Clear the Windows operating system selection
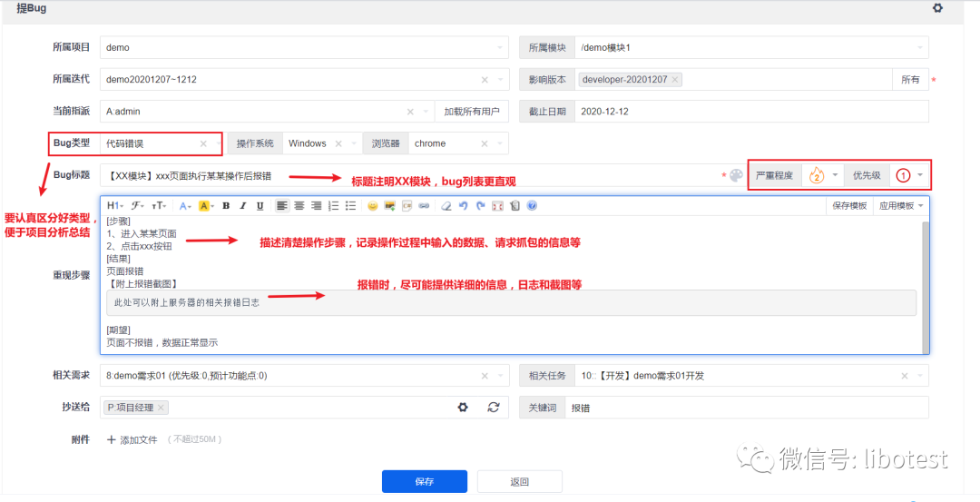This screenshot has width=980, height=502. (338, 143)
